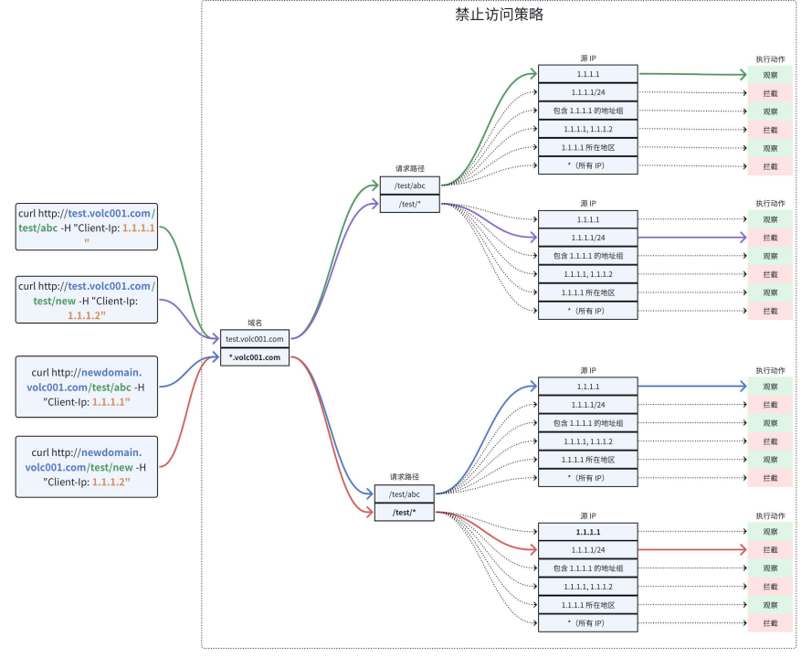
Task: Select the *.volc001.com wildcard domain box
Action: coord(255,357)
